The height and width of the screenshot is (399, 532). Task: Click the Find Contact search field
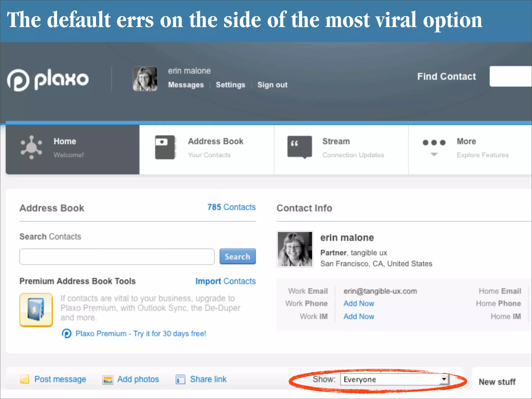coord(511,76)
